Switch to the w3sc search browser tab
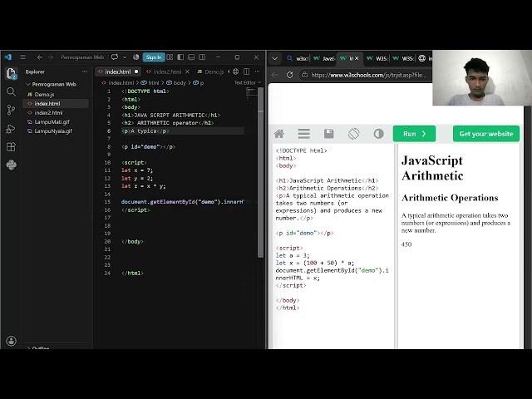The width and height of the screenshot is (532, 399). click(x=298, y=58)
